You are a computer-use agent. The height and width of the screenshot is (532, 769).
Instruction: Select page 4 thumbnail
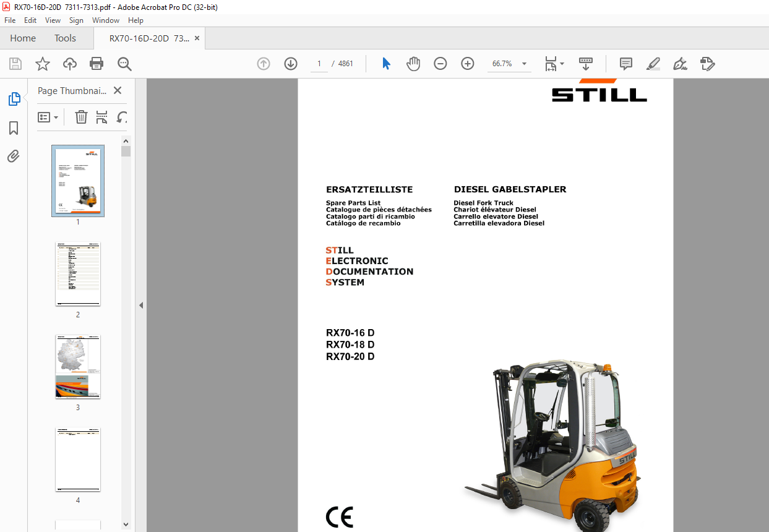[78, 460]
